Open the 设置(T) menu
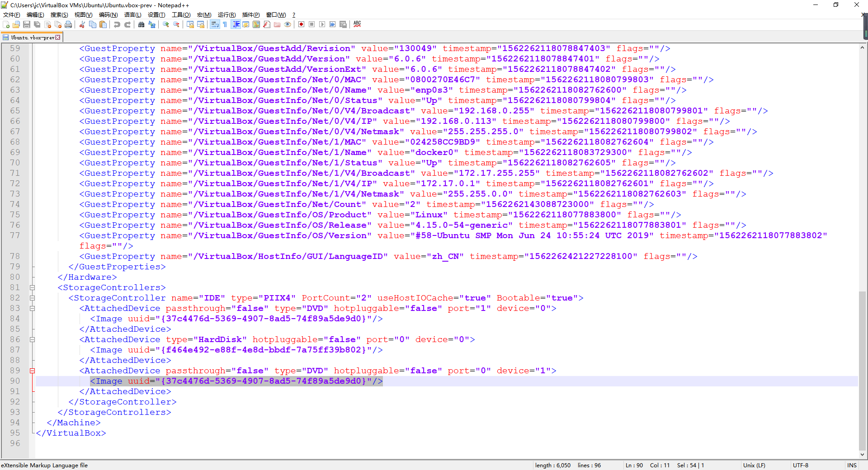The image size is (868, 470). coord(157,15)
